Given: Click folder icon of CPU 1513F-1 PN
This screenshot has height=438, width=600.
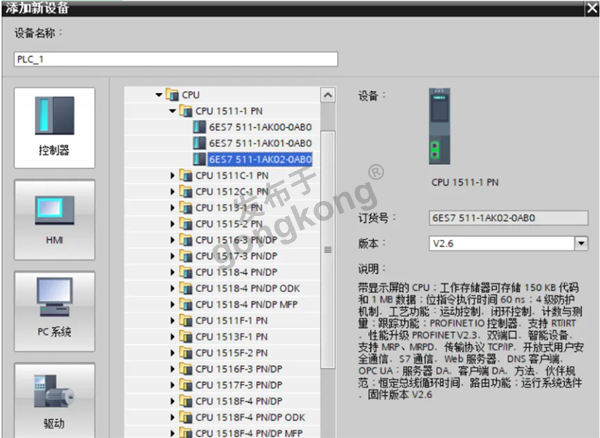Looking at the screenshot, I should click(186, 337).
